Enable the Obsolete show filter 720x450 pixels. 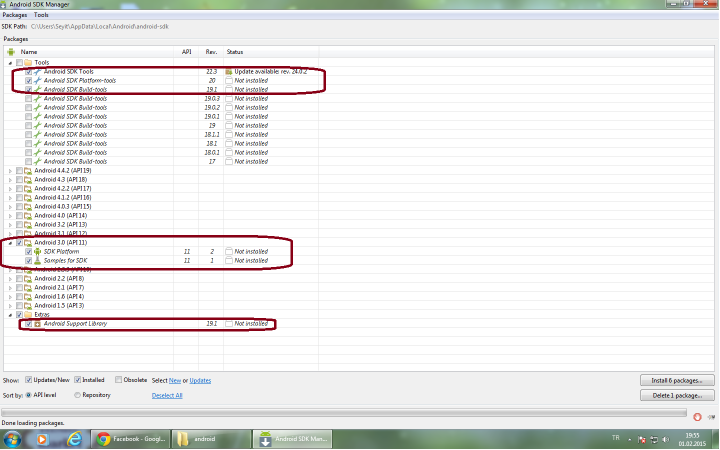point(118,380)
